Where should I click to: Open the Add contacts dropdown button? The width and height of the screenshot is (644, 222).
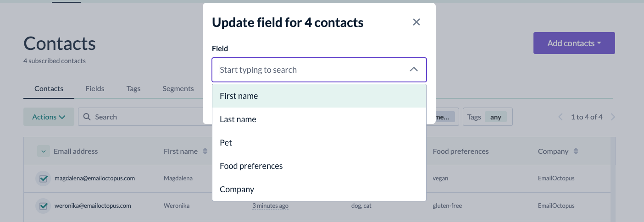pos(574,43)
